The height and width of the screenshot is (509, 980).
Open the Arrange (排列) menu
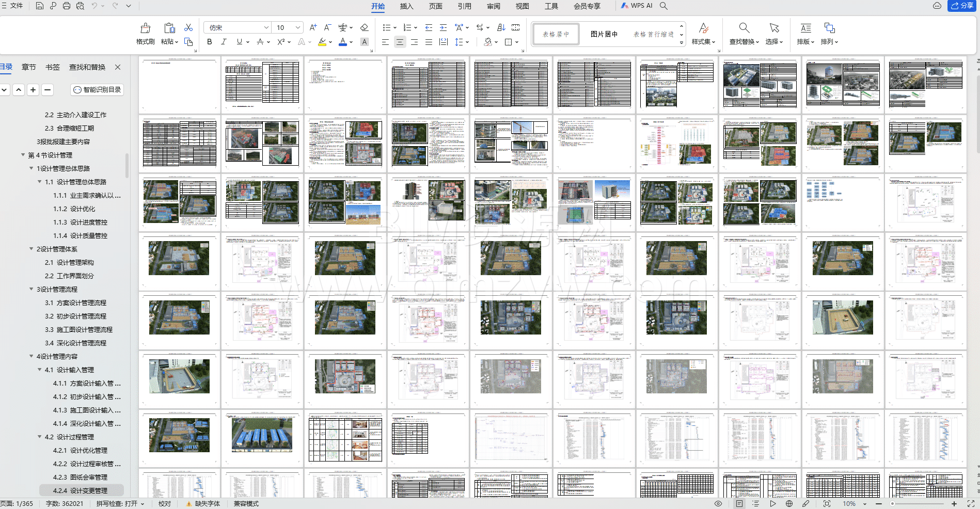coord(829,34)
